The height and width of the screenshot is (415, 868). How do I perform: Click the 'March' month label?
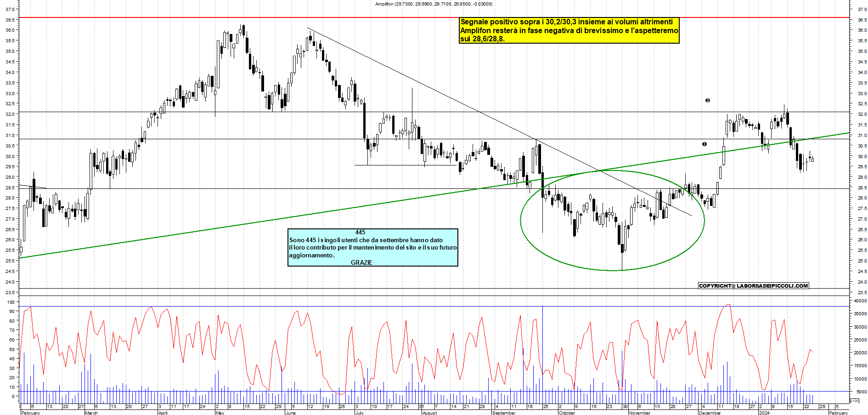point(91,413)
